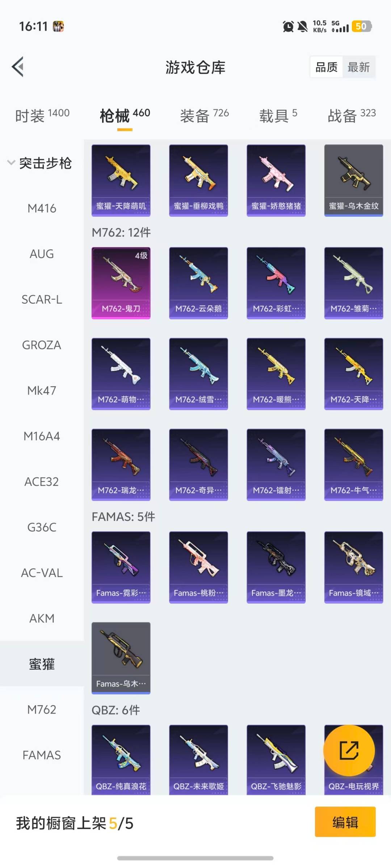Switch sorting to 品质
The height and width of the screenshot is (868, 391).
[x=326, y=67]
